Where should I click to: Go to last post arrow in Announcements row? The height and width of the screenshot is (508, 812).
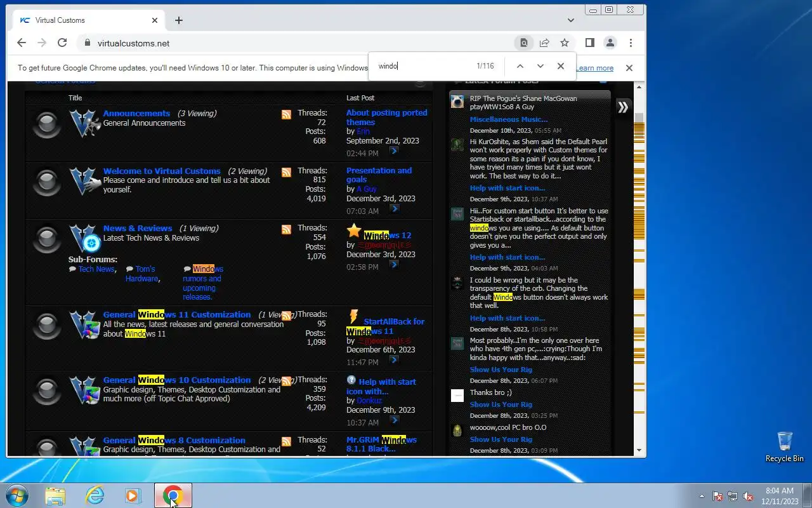tap(394, 151)
